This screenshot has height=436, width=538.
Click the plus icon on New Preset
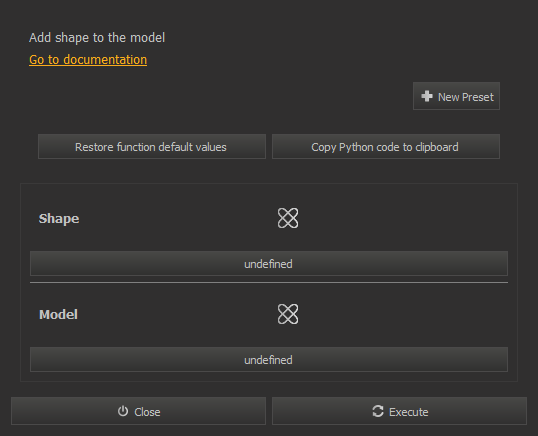427,96
